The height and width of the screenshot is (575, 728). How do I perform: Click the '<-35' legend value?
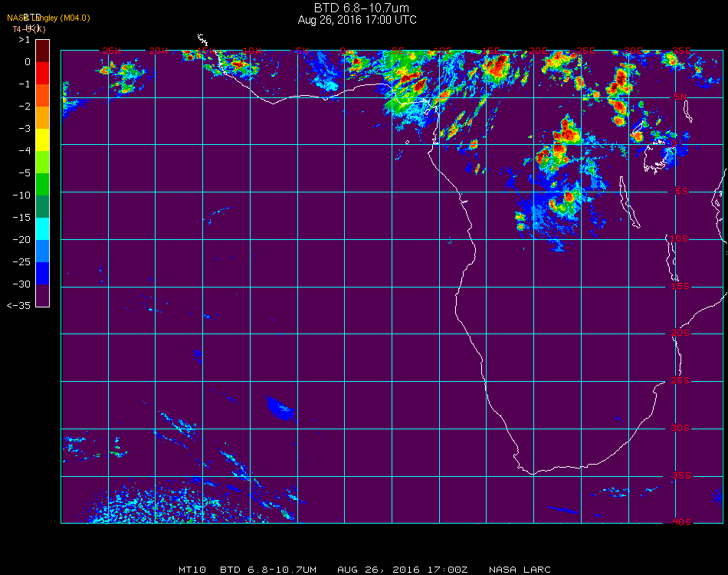point(18,306)
